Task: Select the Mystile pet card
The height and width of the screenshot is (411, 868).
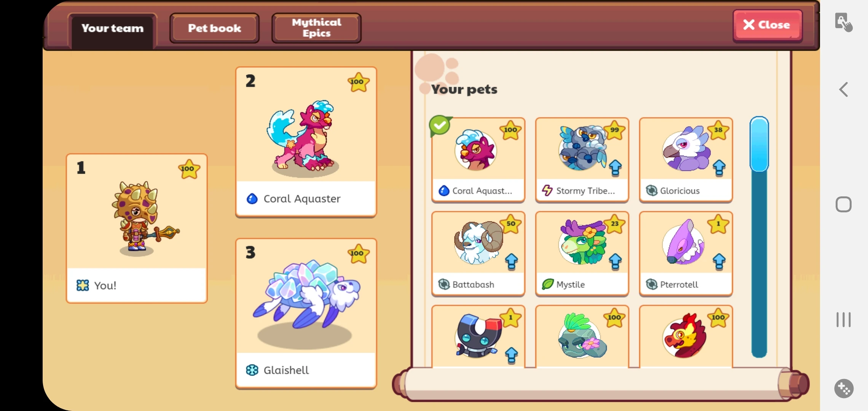Action: point(582,253)
